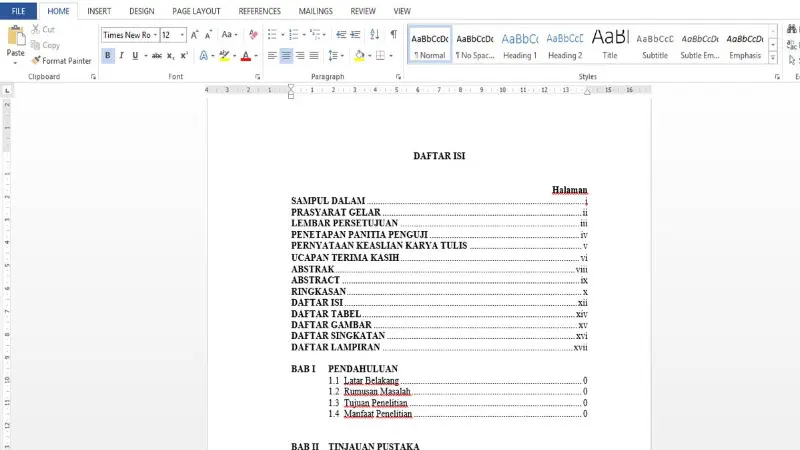The width and height of the screenshot is (800, 450).
Task: Sort paragraphs with A-Z icon
Action: tap(374, 35)
